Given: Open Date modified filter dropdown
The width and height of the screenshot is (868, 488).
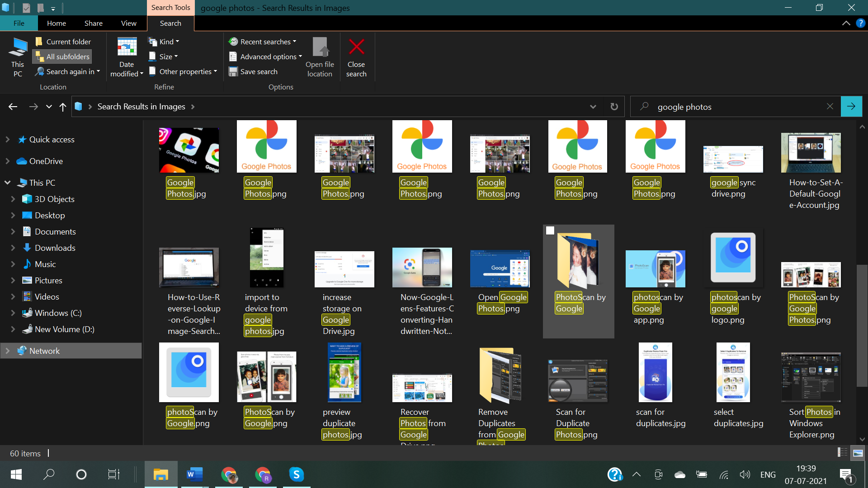Looking at the screenshot, I should [x=127, y=57].
